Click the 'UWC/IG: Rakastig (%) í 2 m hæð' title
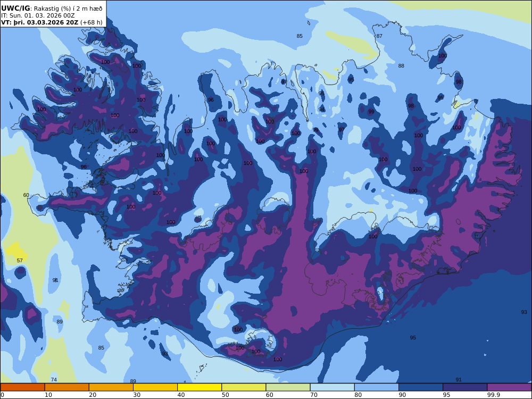Screen dimensions: 532x399 click(x=52, y=9)
